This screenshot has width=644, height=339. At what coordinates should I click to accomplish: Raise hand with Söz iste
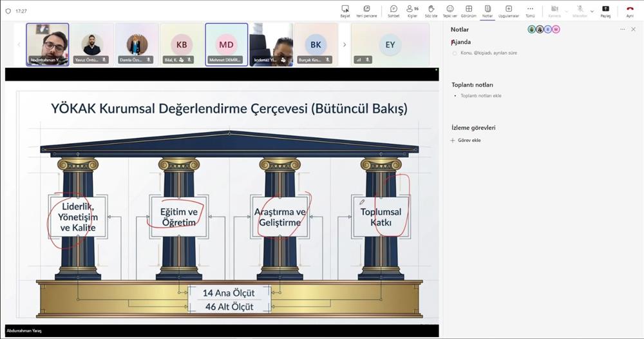coord(431,10)
